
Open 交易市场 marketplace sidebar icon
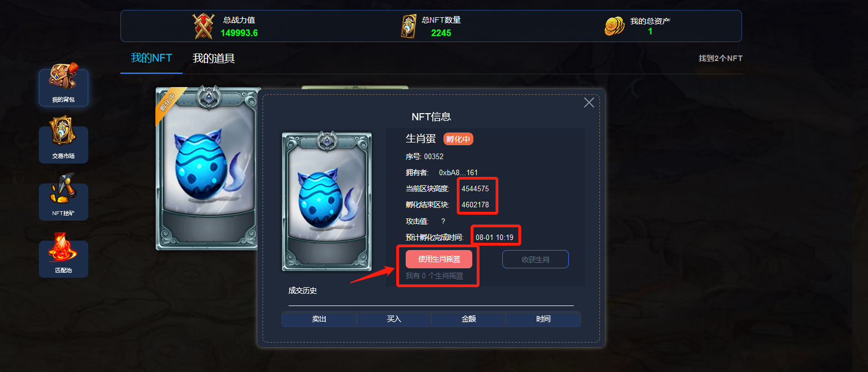[x=63, y=144]
